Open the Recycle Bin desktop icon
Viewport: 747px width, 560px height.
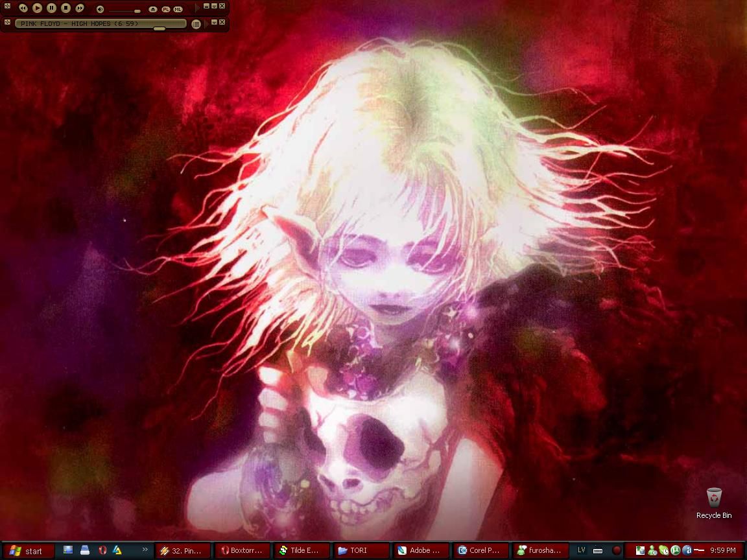(x=714, y=504)
